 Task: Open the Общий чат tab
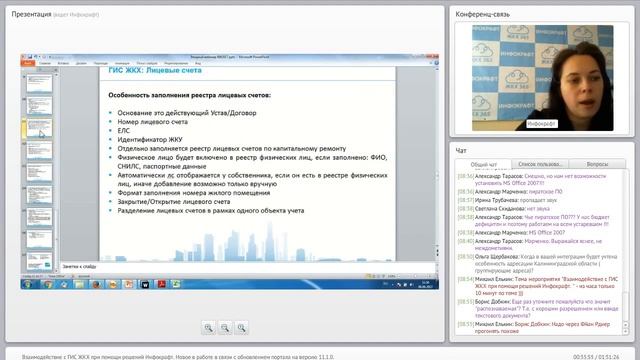(483, 164)
